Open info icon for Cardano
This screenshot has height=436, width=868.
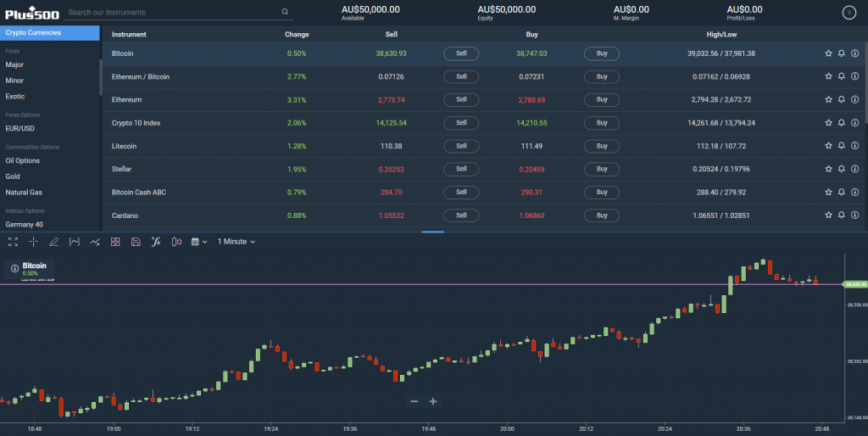click(x=854, y=215)
